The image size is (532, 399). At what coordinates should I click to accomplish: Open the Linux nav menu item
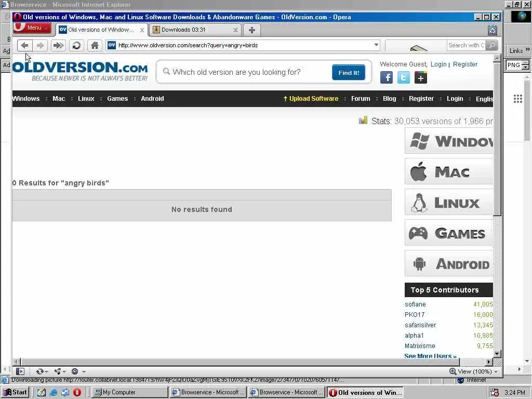tap(86, 98)
